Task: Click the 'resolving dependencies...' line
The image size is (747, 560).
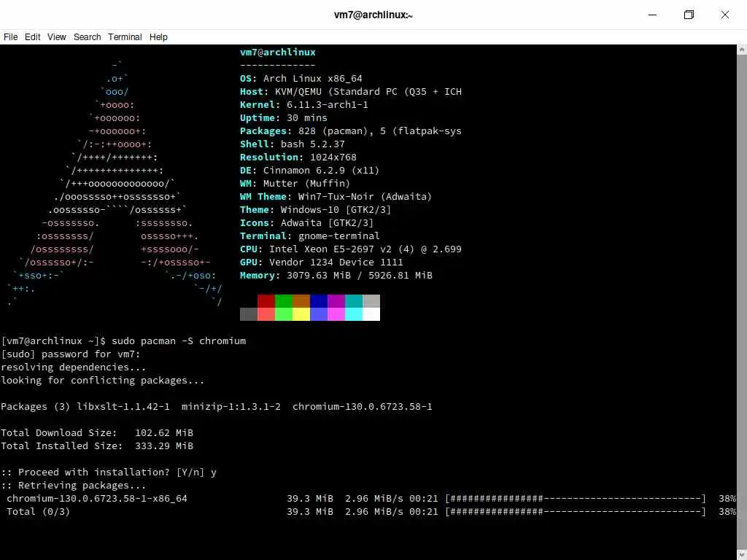Action: point(74,367)
